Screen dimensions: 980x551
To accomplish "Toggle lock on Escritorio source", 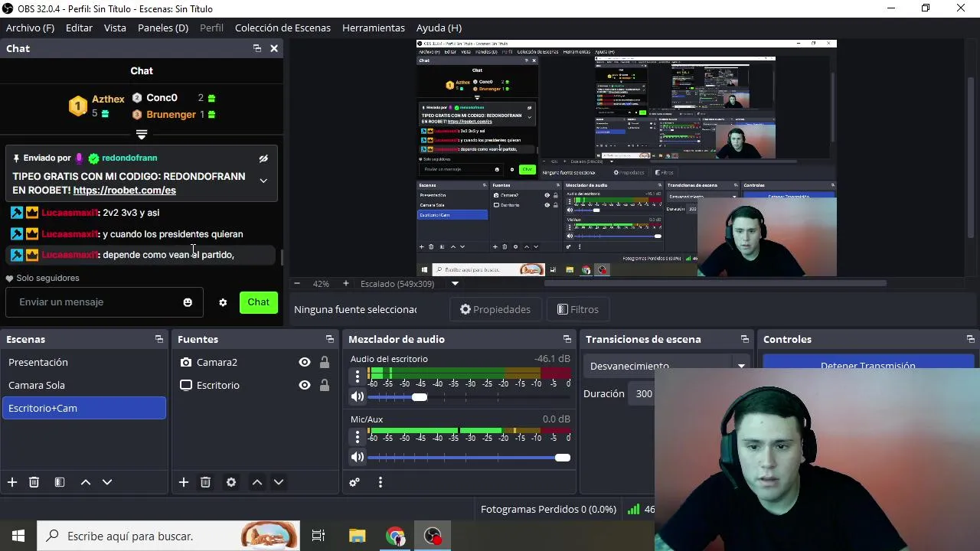I will [x=325, y=385].
